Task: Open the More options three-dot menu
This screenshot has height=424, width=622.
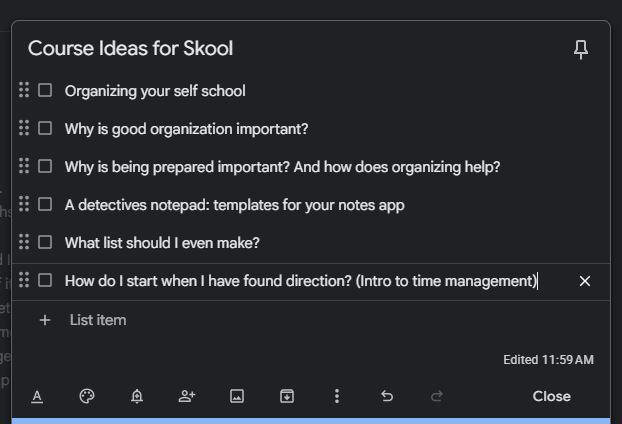Action: pyautogui.click(x=337, y=396)
